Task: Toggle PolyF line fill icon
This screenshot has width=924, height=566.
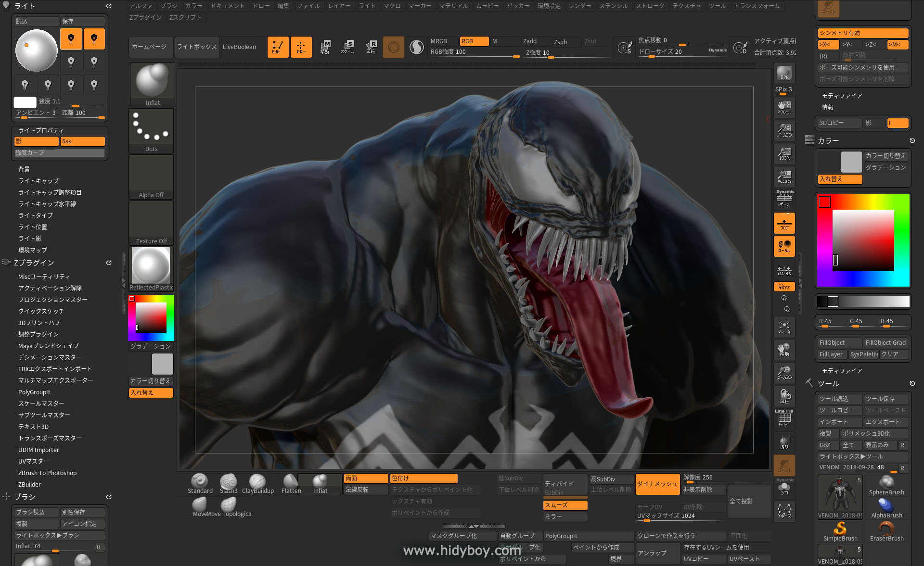Action: click(784, 418)
